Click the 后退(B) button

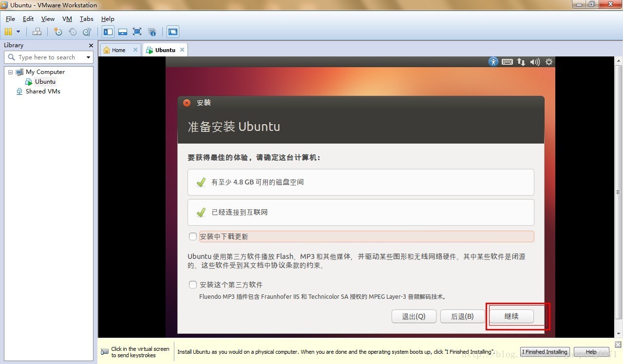pyautogui.click(x=462, y=316)
